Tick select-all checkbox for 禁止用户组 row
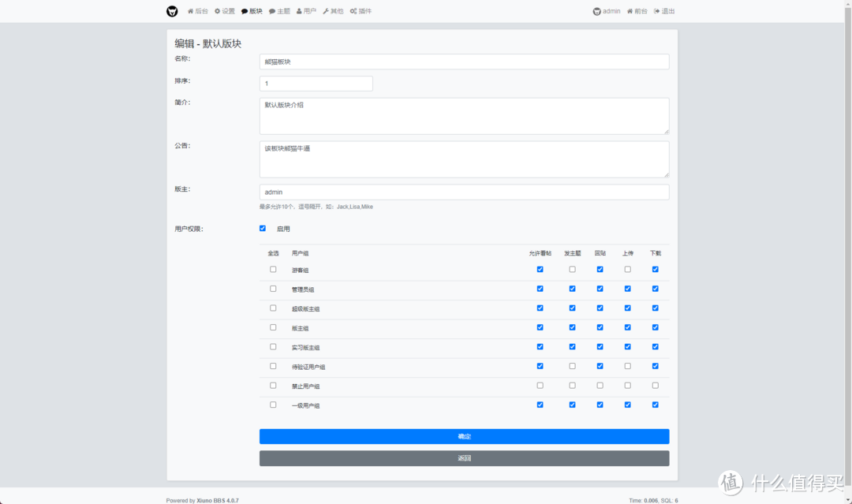Viewport: 852px width, 504px height. click(273, 386)
